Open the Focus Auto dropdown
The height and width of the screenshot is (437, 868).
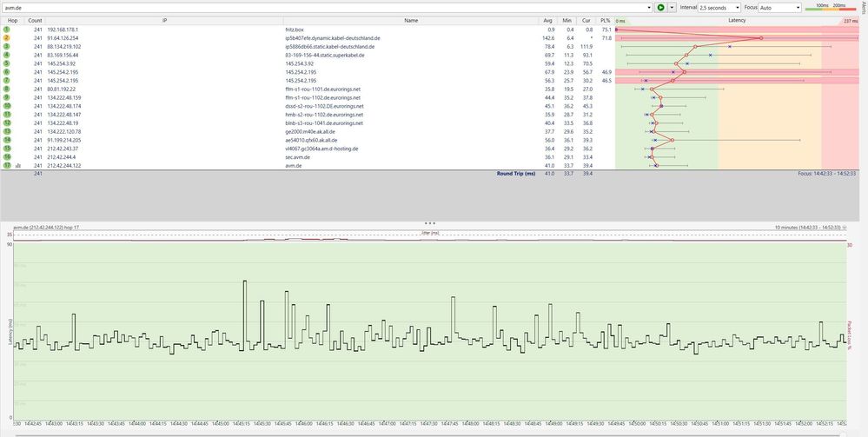click(x=779, y=8)
